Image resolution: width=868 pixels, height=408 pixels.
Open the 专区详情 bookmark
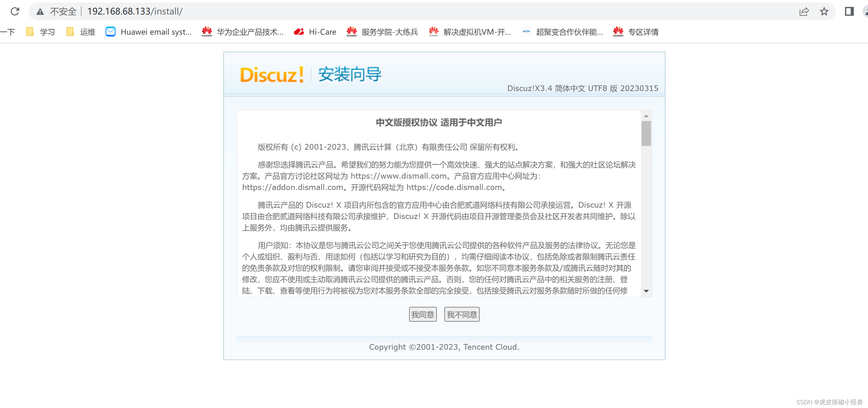636,32
